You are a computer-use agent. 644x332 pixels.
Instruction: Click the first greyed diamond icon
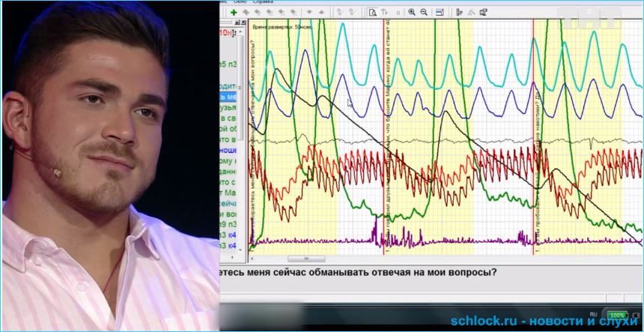point(309,12)
